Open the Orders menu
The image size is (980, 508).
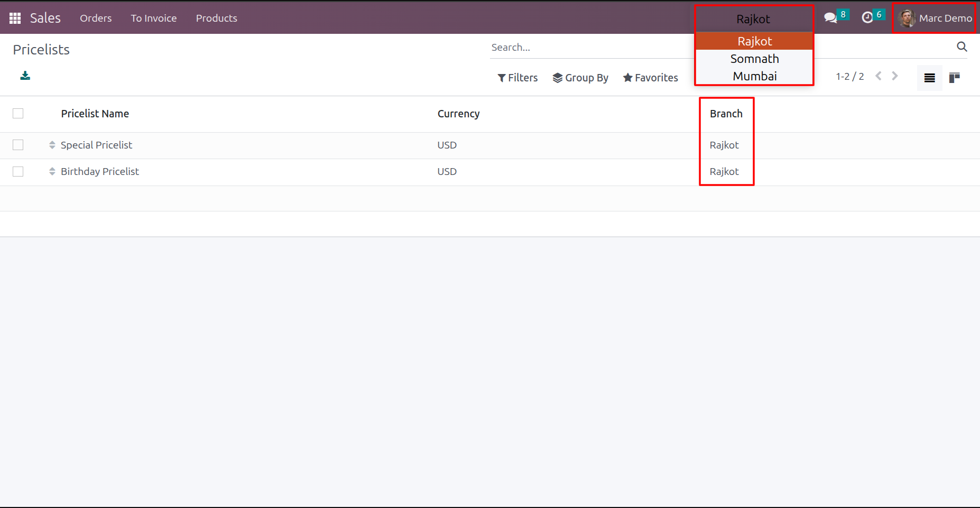96,18
